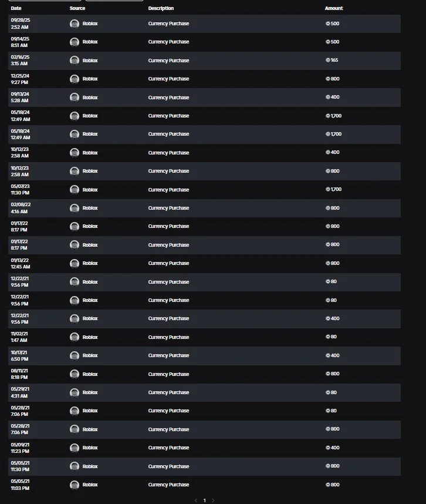Image resolution: width=426 pixels, height=504 pixels.
Task: Click the Robux icon beside the 165 amount
Action: tap(328, 61)
